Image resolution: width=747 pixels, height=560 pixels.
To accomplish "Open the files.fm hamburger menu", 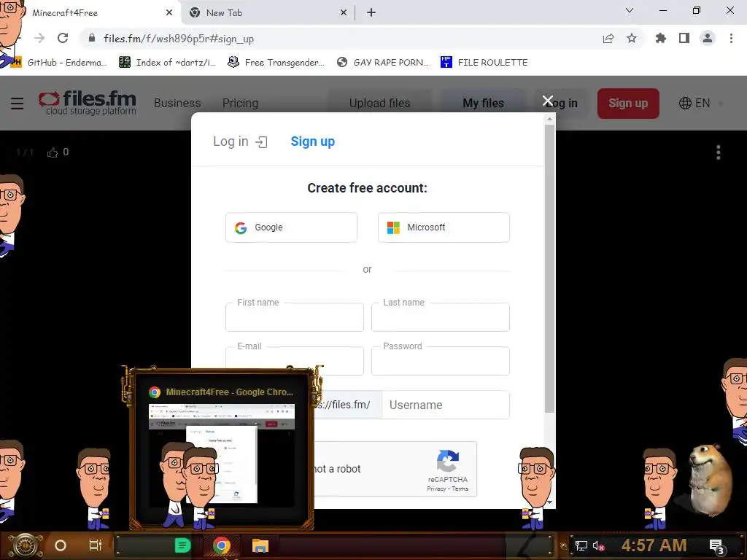I will click(x=18, y=104).
